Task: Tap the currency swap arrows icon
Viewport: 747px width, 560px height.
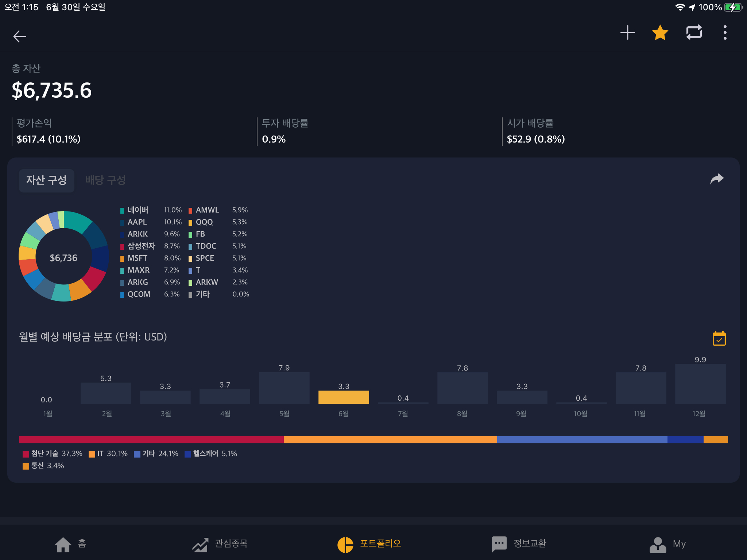Action: coord(694,33)
